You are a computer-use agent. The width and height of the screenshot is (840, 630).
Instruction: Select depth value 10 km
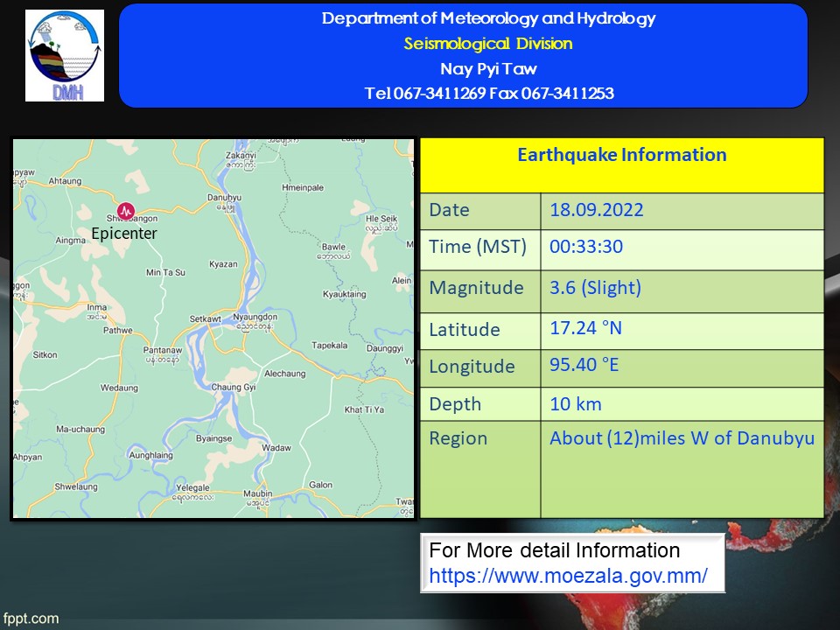(x=576, y=404)
